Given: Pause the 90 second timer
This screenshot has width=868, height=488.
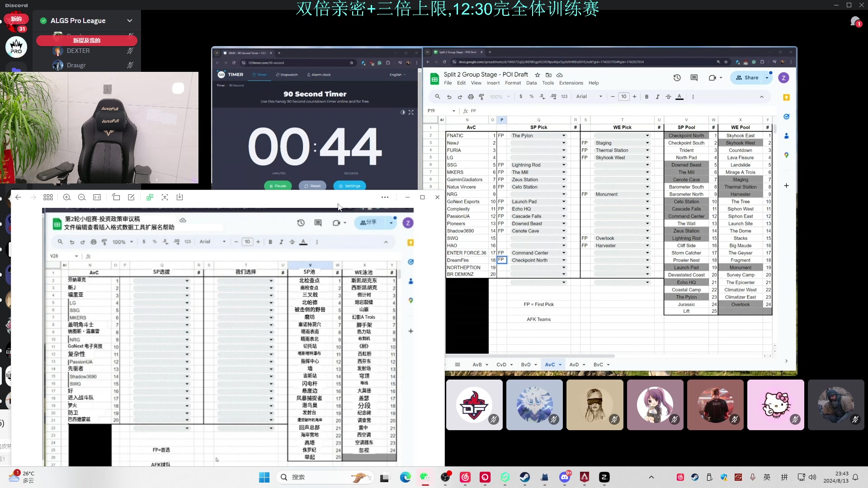Looking at the screenshot, I should coord(277,186).
